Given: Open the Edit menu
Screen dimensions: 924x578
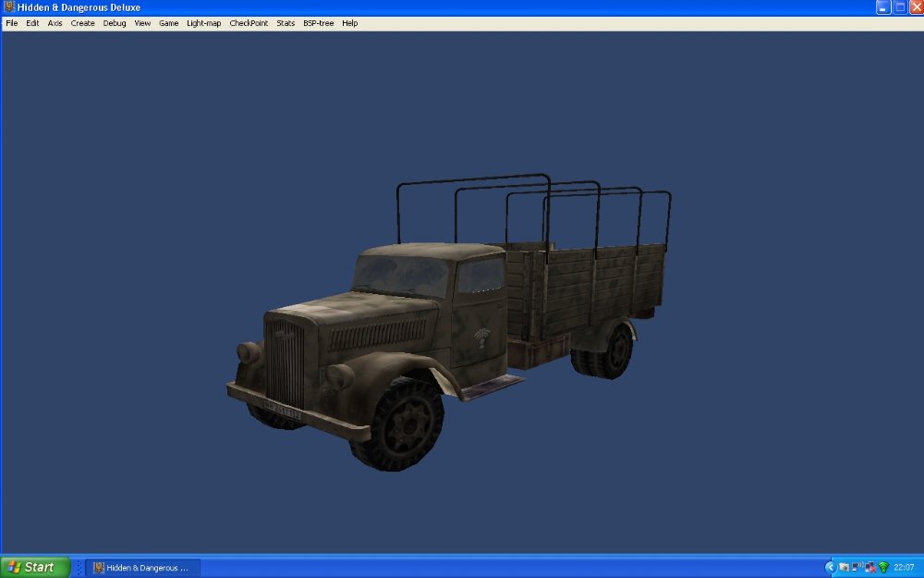Looking at the screenshot, I should [32, 23].
